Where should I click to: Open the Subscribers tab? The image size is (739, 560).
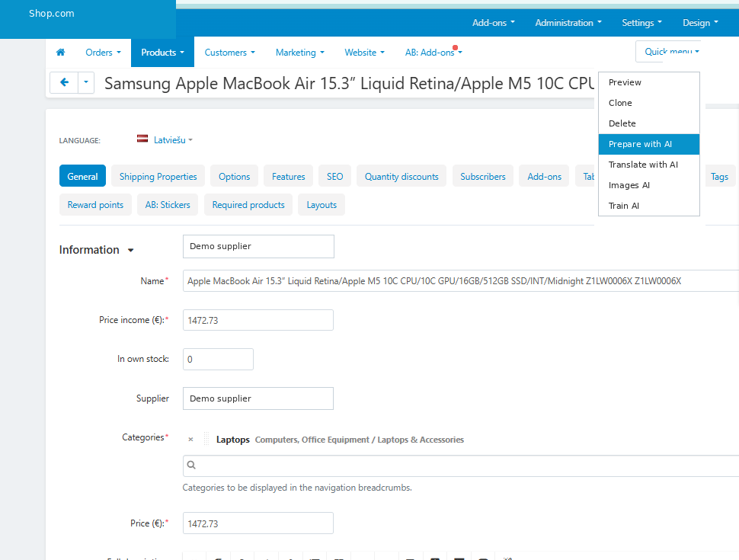tap(482, 176)
